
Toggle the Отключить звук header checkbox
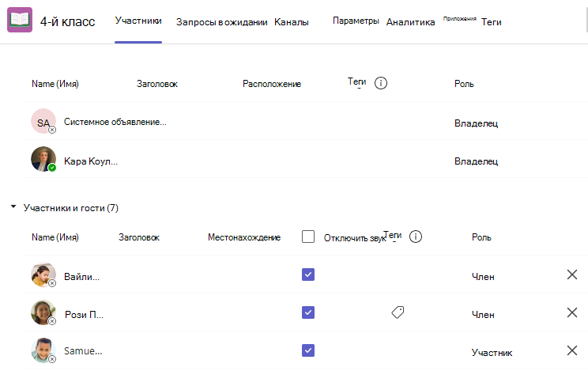click(x=308, y=237)
